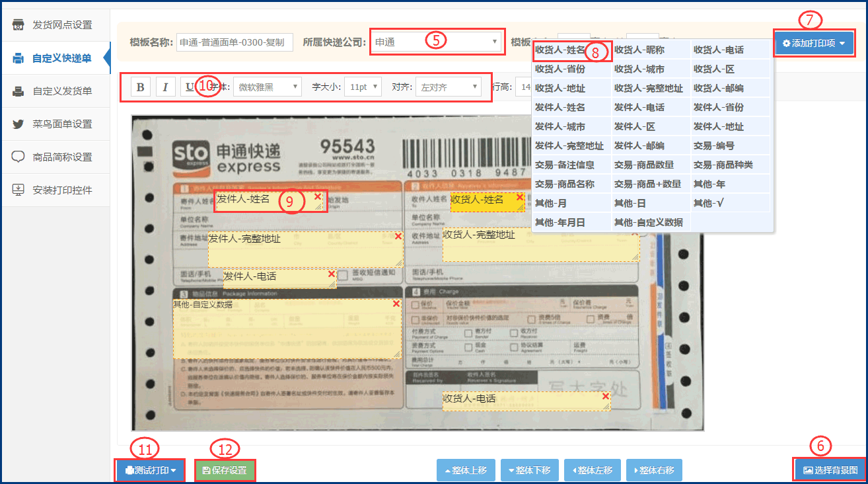Add print item 交易-商品数量 from menu
The height and width of the screenshot is (484, 868).
click(x=651, y=165)
